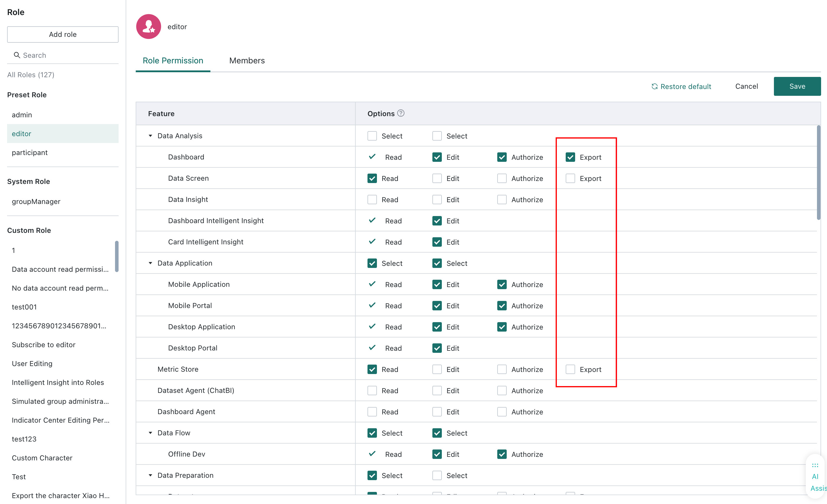827x504 pixels.
Task: Select the admin preset role
Action: [63, 115]
